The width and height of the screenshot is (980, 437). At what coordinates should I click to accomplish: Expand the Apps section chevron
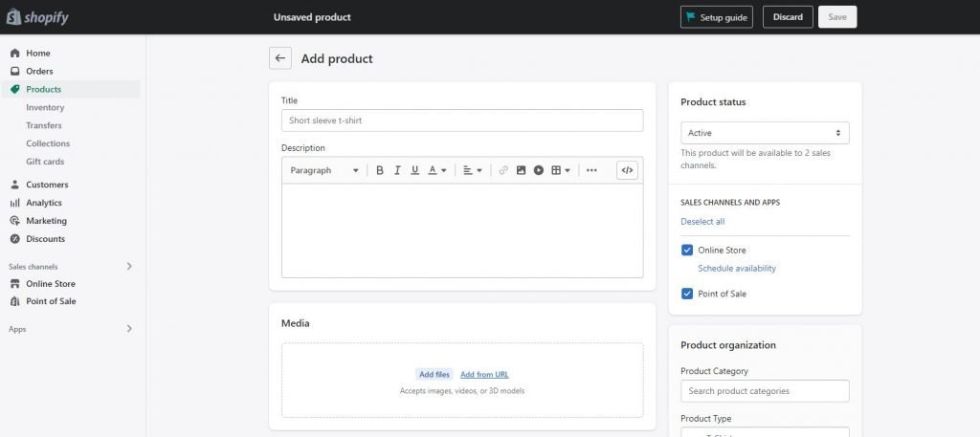tap(129, 328)
